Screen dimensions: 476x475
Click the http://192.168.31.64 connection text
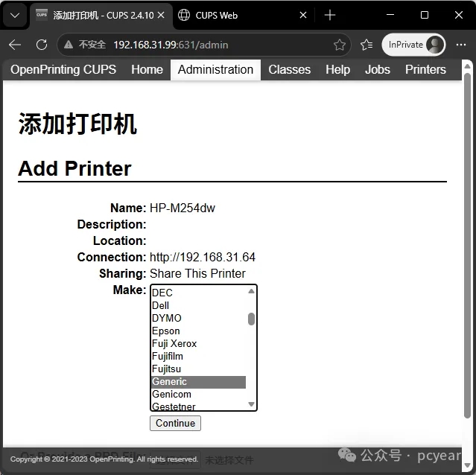[x=203, y=257]
